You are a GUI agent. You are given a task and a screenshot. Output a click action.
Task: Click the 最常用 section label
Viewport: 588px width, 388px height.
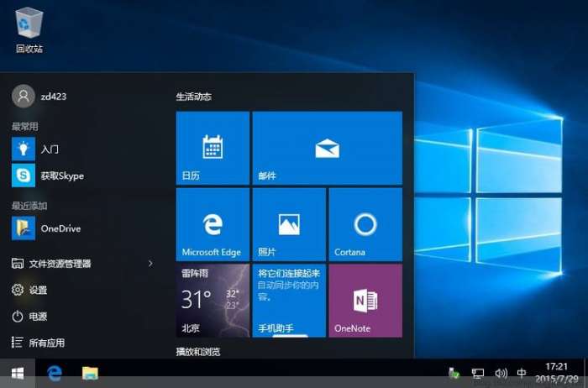(24, 126)
